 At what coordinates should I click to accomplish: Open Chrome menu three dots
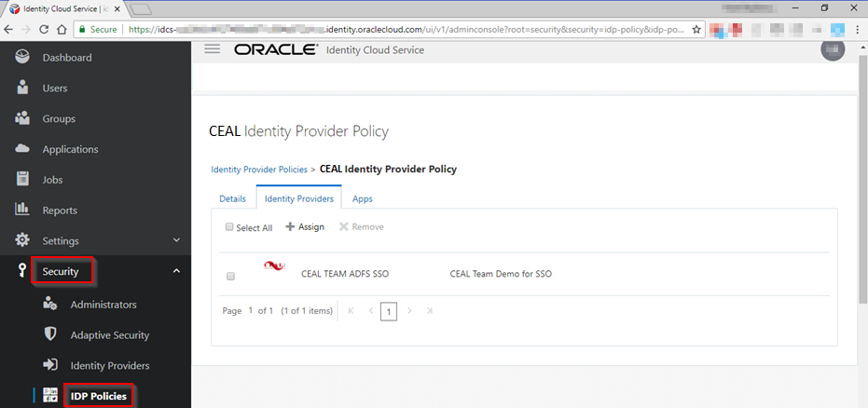[x=857, y=30]
